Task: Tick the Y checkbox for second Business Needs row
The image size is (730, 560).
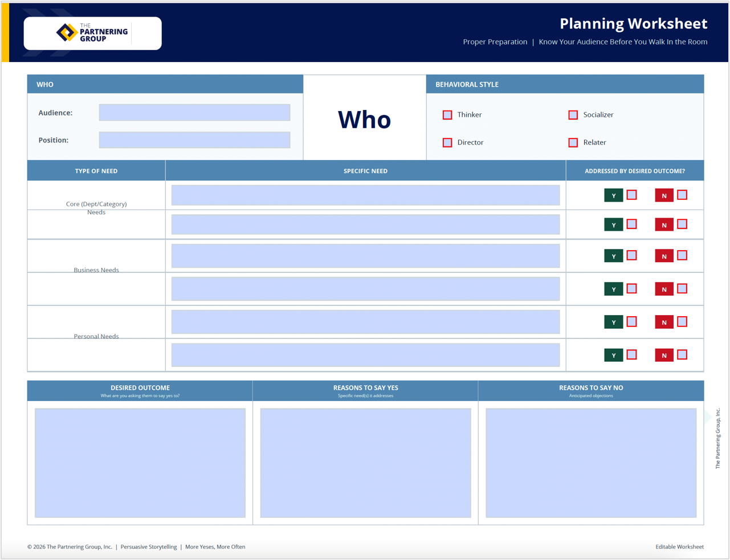Action: 632,289
